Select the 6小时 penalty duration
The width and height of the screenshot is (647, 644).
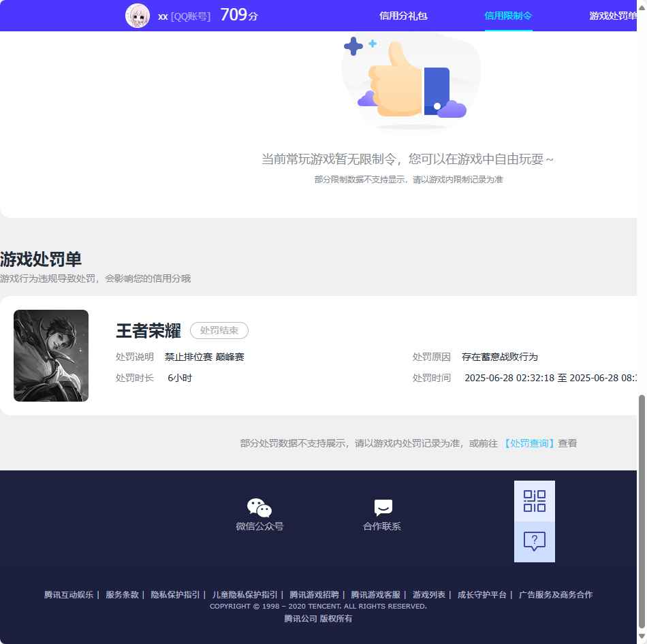(x=180, y=378)
